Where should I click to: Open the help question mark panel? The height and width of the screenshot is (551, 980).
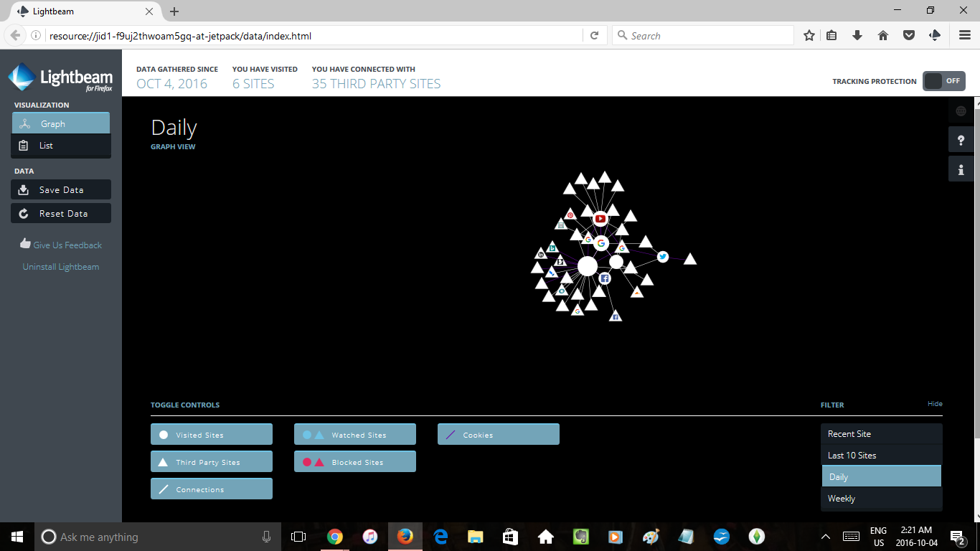961,140
